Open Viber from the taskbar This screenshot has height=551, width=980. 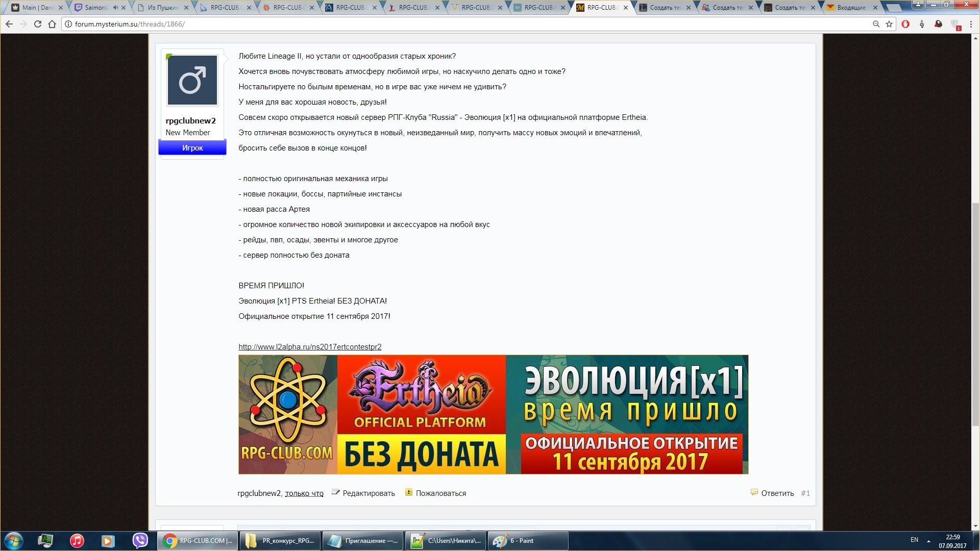point(139,541)
